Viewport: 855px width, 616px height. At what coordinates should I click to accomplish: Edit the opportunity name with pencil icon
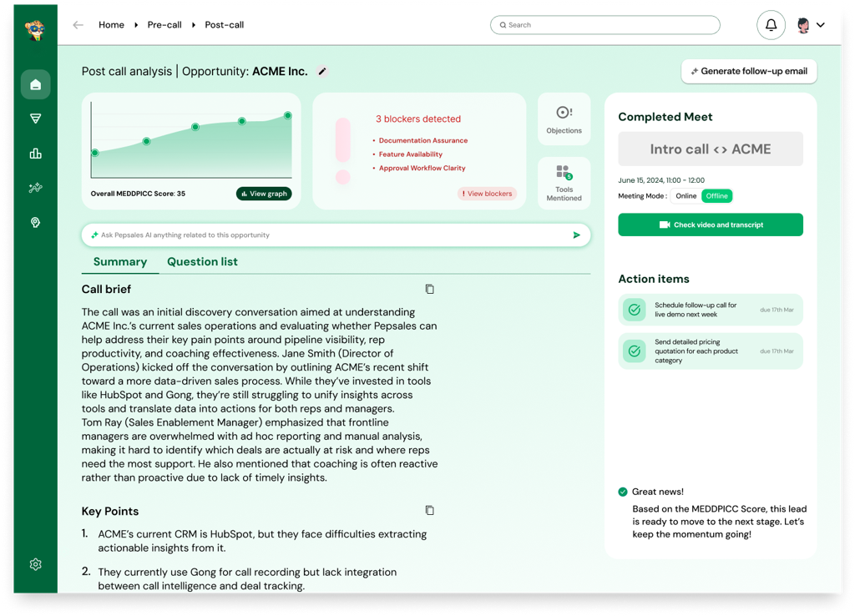(322, 72)
